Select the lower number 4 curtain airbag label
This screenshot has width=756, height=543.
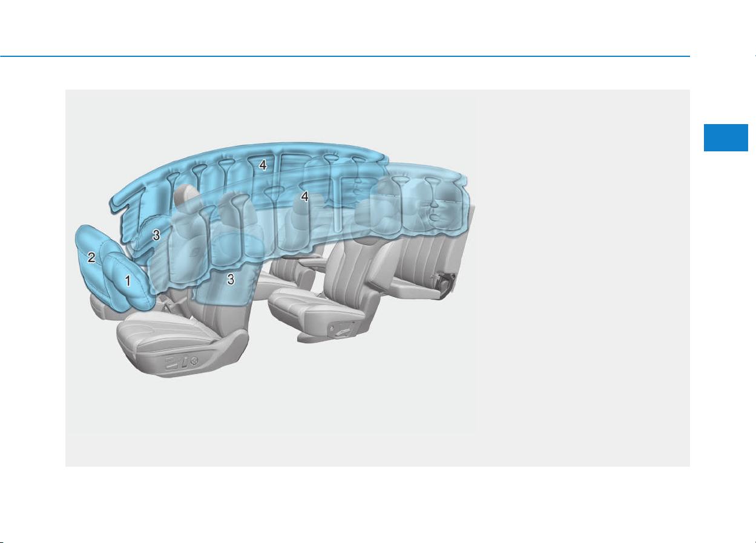pyautogui.click(x=305, y=197)
